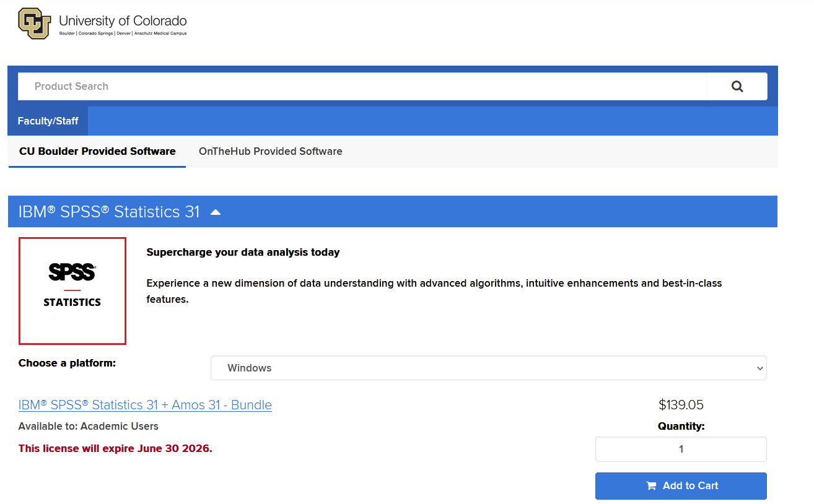Image resolution: width=814 pixels, height=504 pixels.
Task: Focus the Product Search field
Action: (x=362, y=87)
